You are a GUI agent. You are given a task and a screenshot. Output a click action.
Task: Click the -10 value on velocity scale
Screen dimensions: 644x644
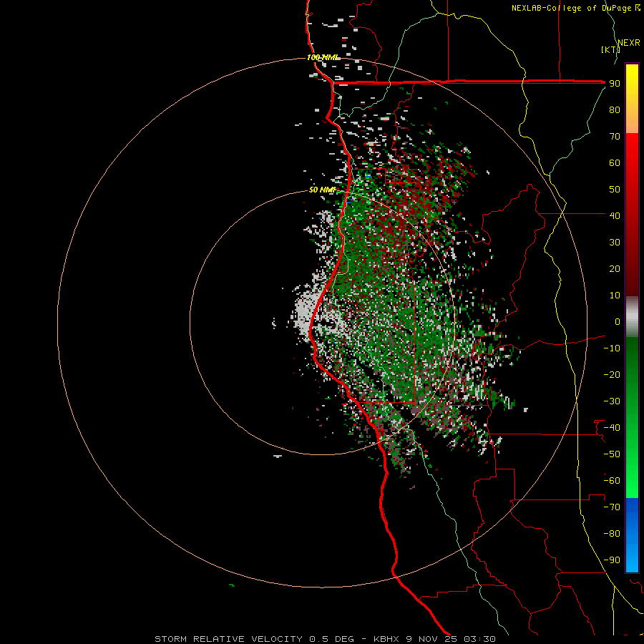(x=612, y=348)
